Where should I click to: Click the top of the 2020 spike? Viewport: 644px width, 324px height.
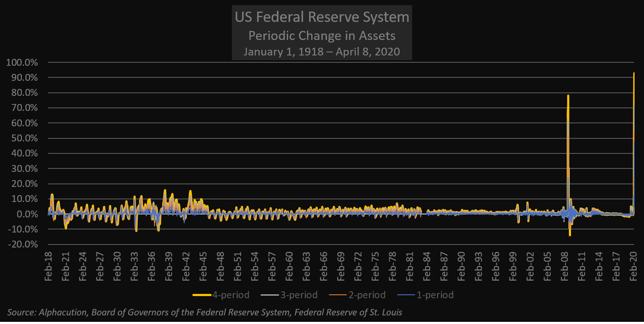[634, 73]
